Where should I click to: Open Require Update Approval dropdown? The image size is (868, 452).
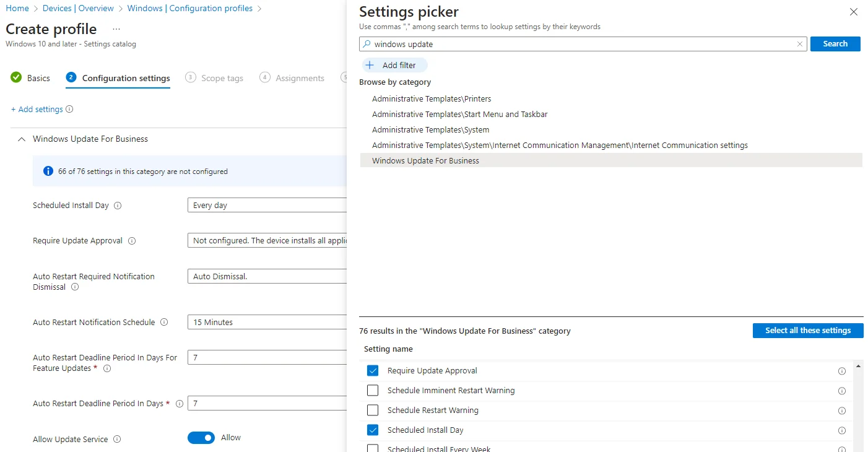click(267, 240)
